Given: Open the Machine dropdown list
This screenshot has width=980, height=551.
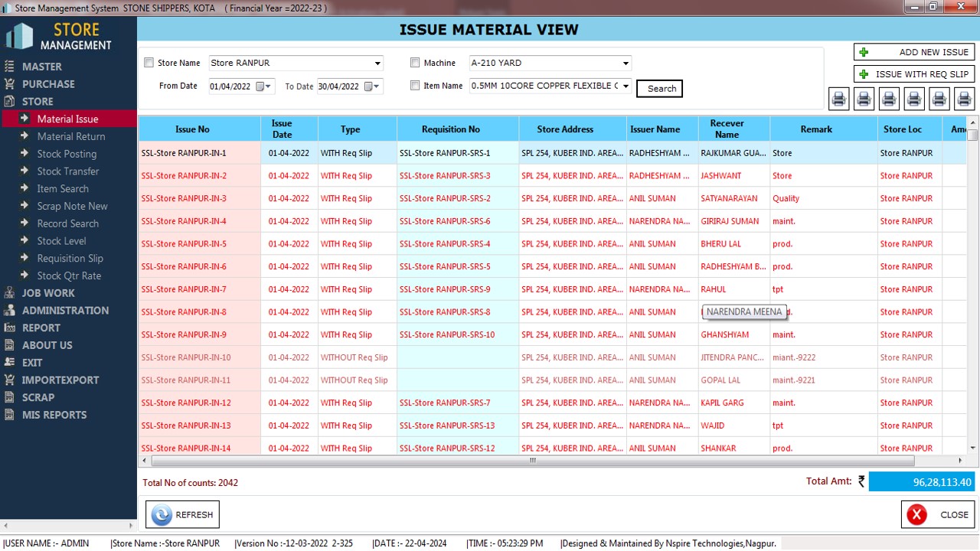Looking at the screenshot, I should (626, 64).
